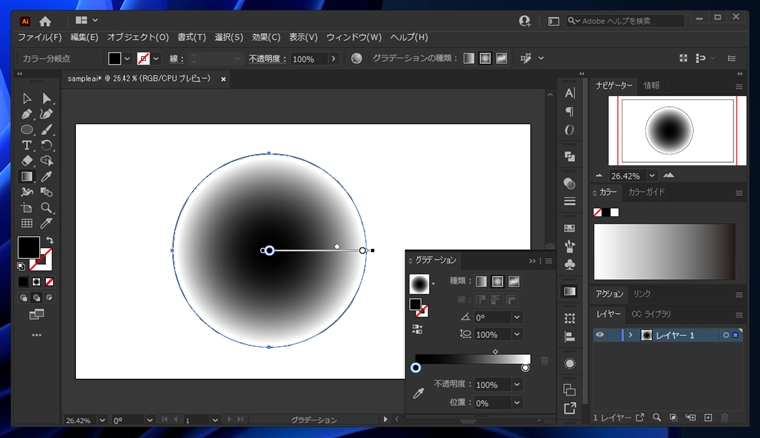760x438 pixels.
Task: Open the Character panel icon
Action: point(570,93)
